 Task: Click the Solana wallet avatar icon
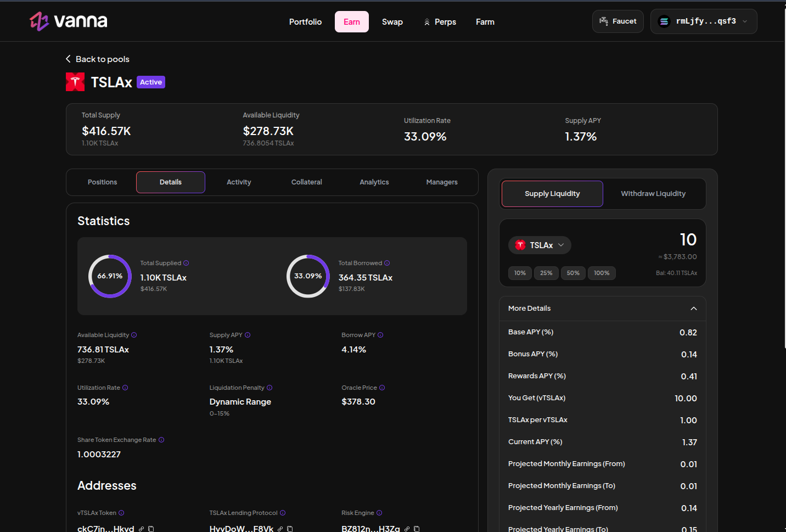pyautogui.click(x=664, y=21)
